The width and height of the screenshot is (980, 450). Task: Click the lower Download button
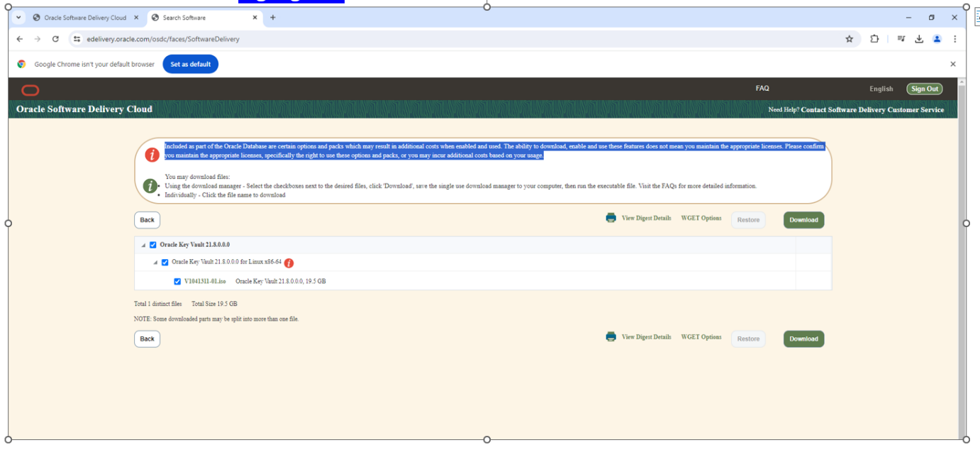(803, 339)
